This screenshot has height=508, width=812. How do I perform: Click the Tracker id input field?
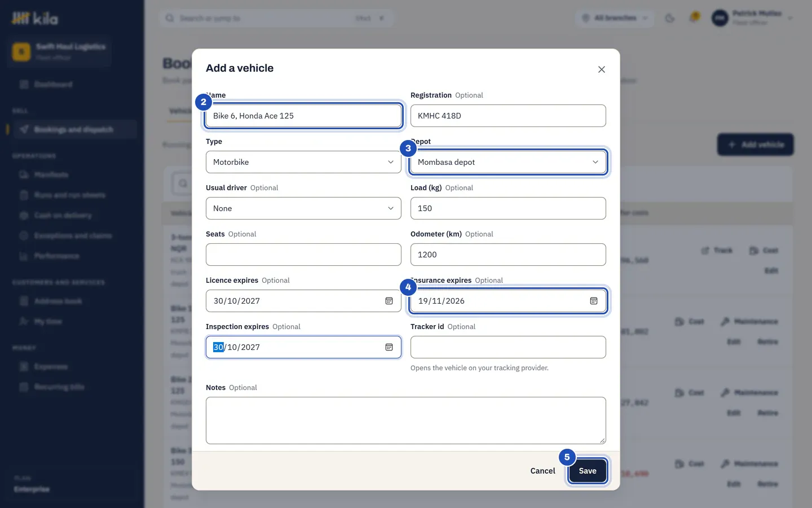click(508, 347)
